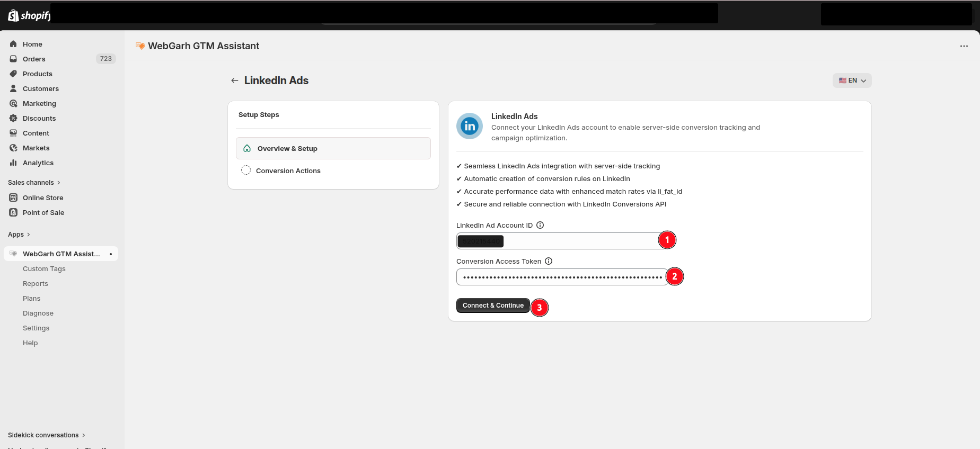Click the pin dot next to WebGarh GTM Assist
This screenshot has width=980, height=449.
click(x=111, y=254)
